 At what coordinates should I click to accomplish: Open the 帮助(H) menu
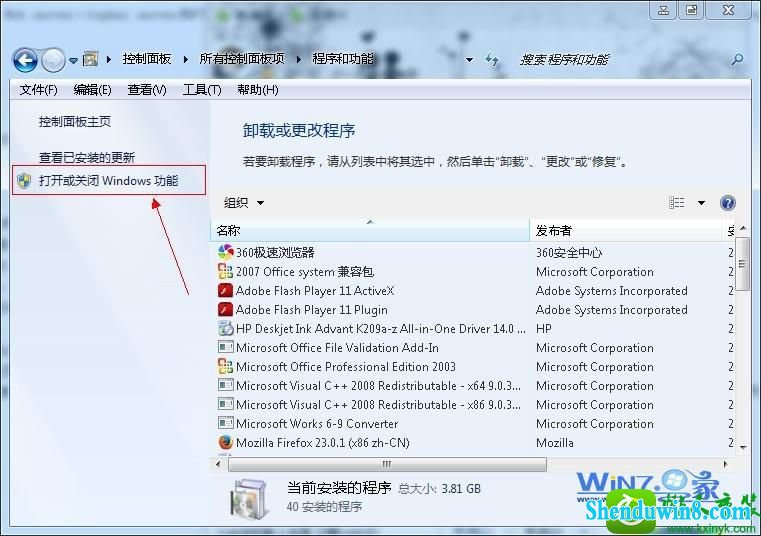(x=258, y=90)
